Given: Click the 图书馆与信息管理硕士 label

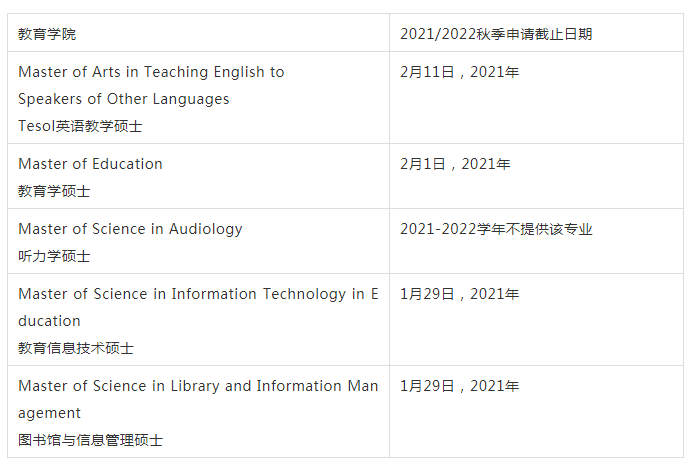Looking at the screenshot, I should click(90, 440).
